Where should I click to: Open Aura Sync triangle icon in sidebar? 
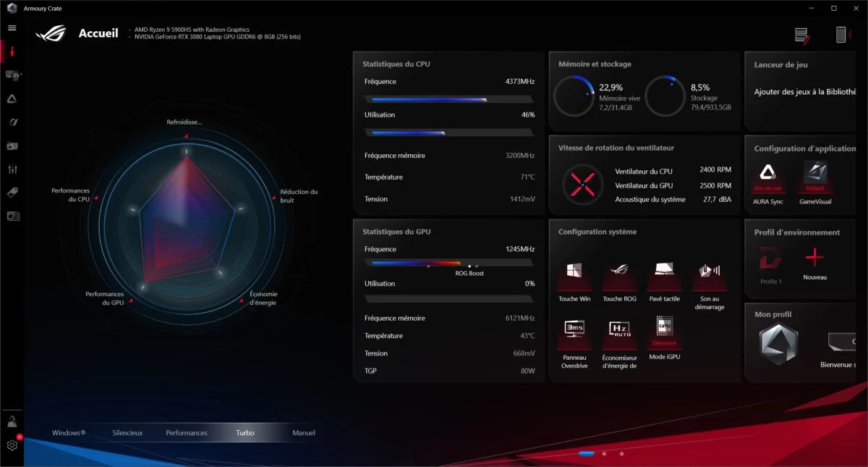click(x=12, y=99)
